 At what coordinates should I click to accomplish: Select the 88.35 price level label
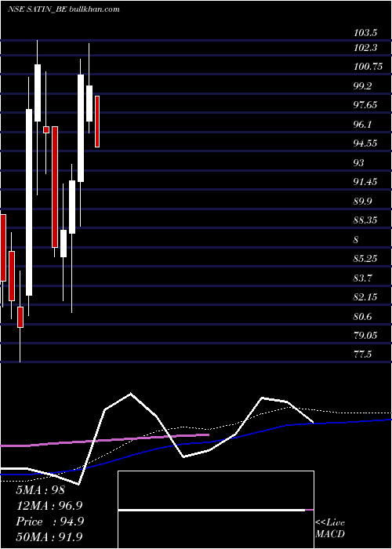click(x=365, y=220)
